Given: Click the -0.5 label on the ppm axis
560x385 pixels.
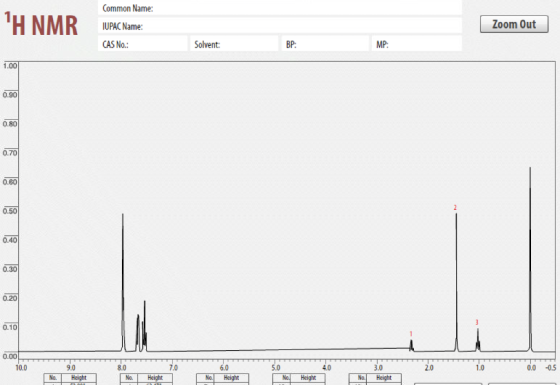Looking at the screenshot, I should click(551, 368).
